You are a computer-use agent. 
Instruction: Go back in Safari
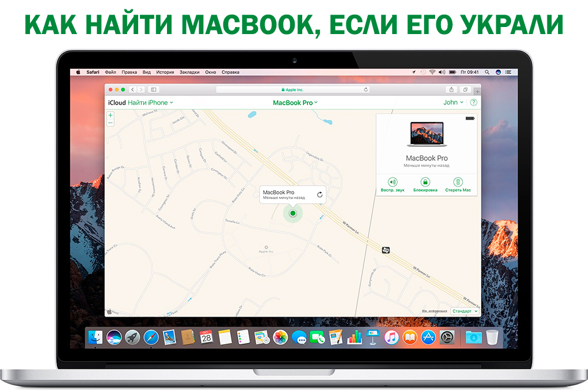(132, 89)
